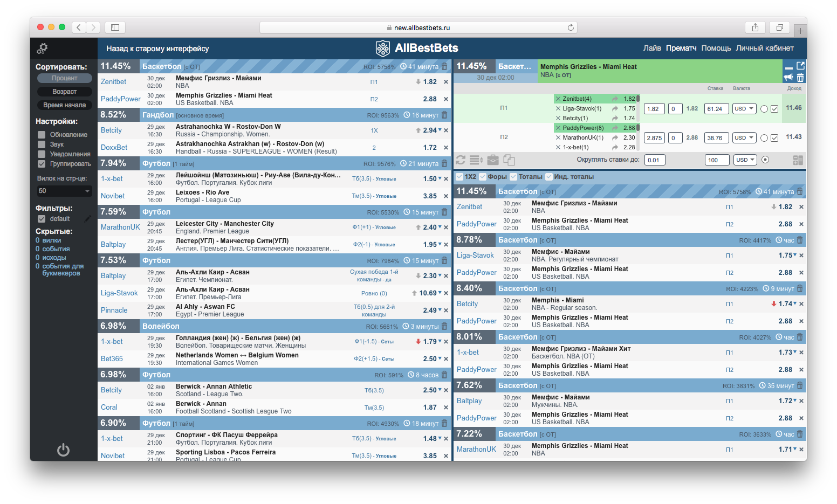Screen dimensions: 837x504
Task: Uncheck the Тоталы checkbox
Action: 513,177
